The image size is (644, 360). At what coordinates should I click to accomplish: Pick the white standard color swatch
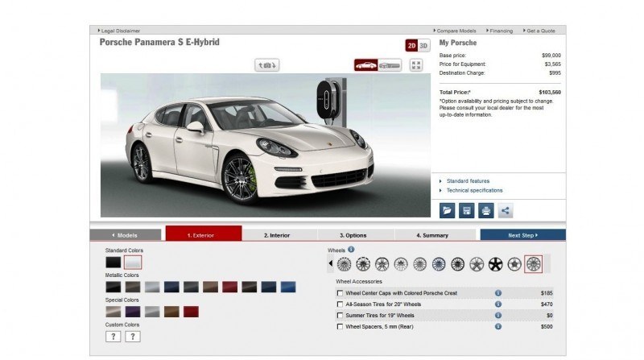click(133, 263)
